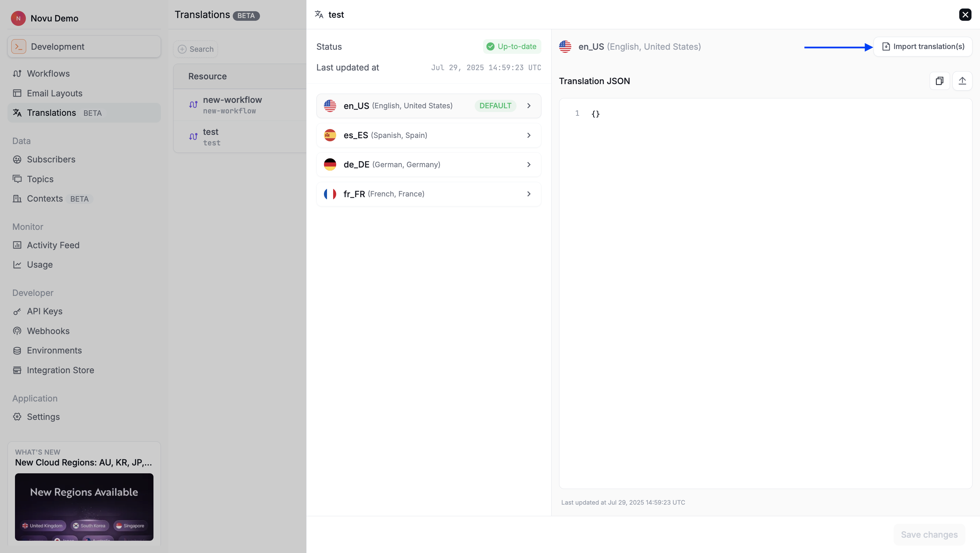This screenshot has height=553, width=980.
Task: Open the Integration Store menu item
Action: point(60,370)
